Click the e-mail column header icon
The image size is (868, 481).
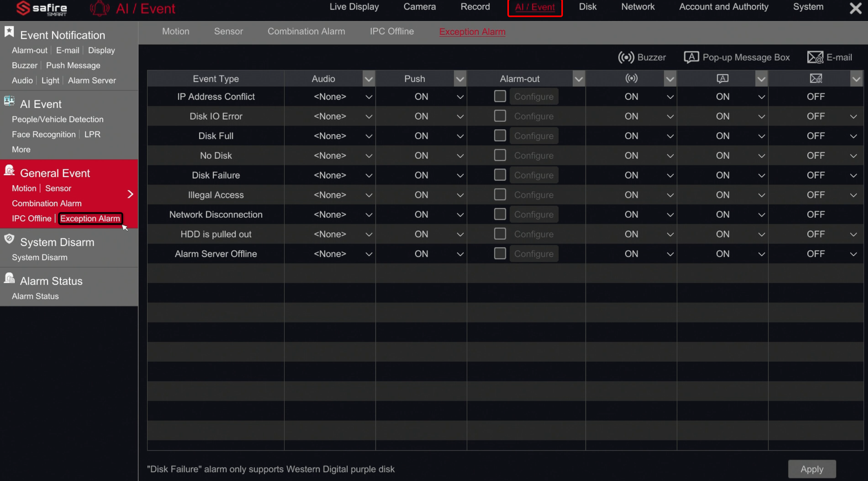pos(816,79)
